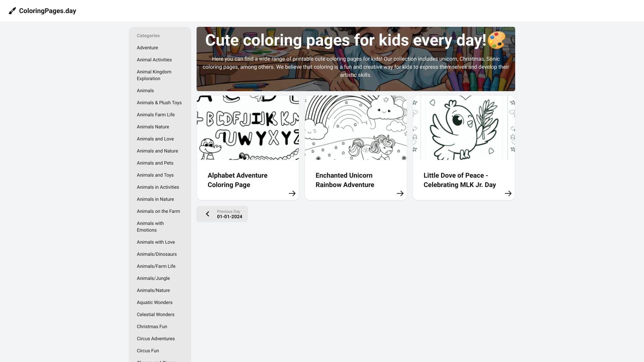Open the Celestial Wonders category
The image size is (644, 362).
[x=155, y=314]
